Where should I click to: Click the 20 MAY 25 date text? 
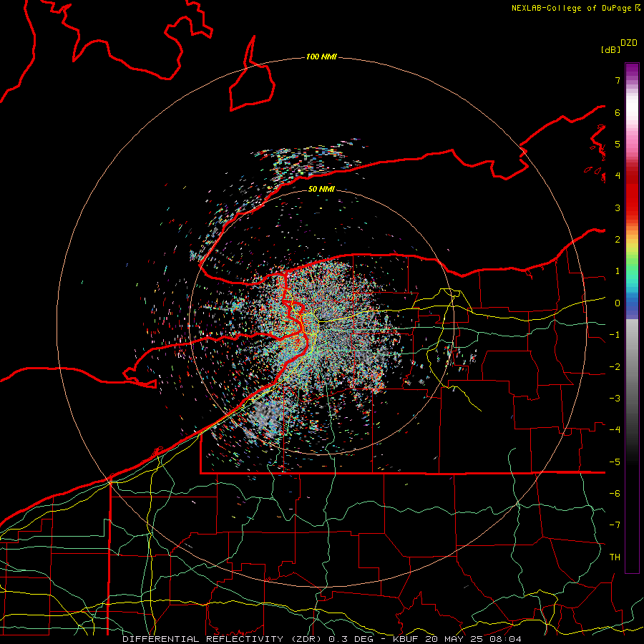454,639
